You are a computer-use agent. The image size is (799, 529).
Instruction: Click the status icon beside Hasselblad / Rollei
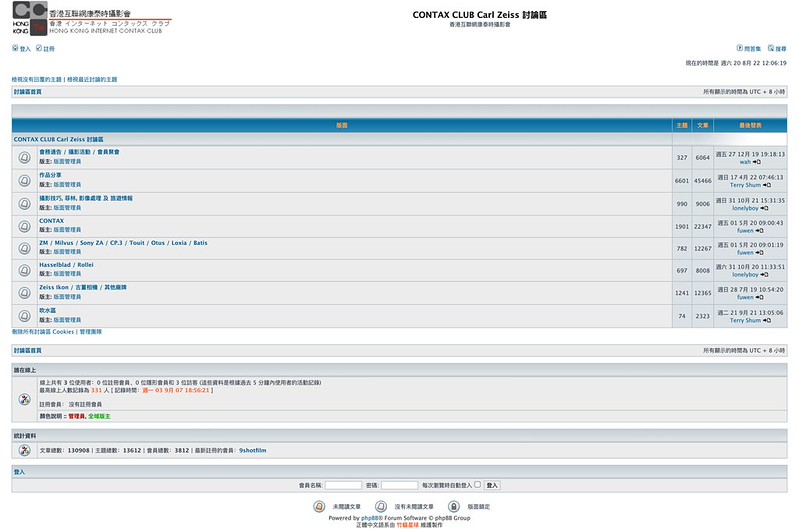coord(24,270)
